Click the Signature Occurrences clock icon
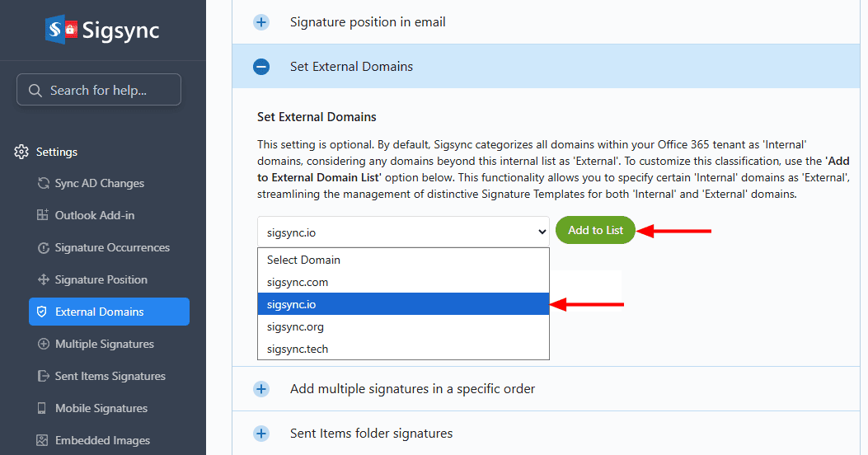The width and height of the screenshot is (868, 455). [x=44, y=247]
